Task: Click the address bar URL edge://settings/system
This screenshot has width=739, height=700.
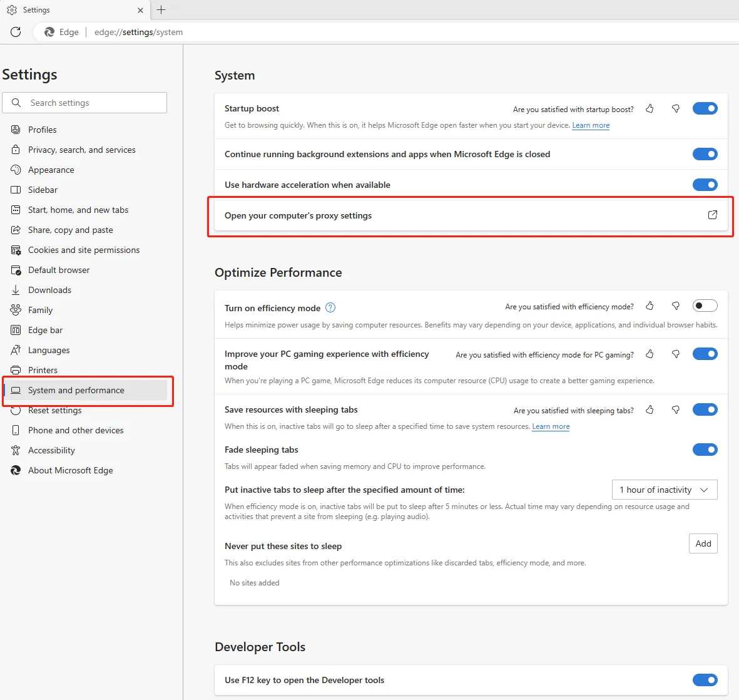Action: pos(138,32)
